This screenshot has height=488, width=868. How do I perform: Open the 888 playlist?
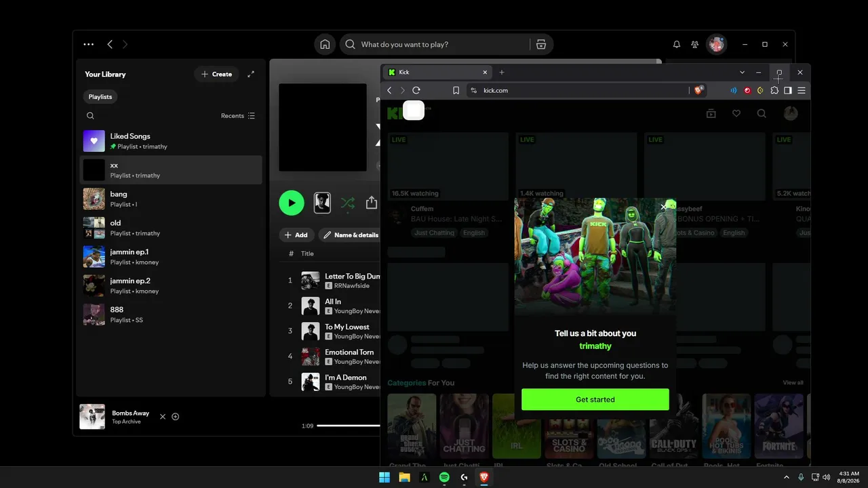pyautogui.click(x=171, y=314)
